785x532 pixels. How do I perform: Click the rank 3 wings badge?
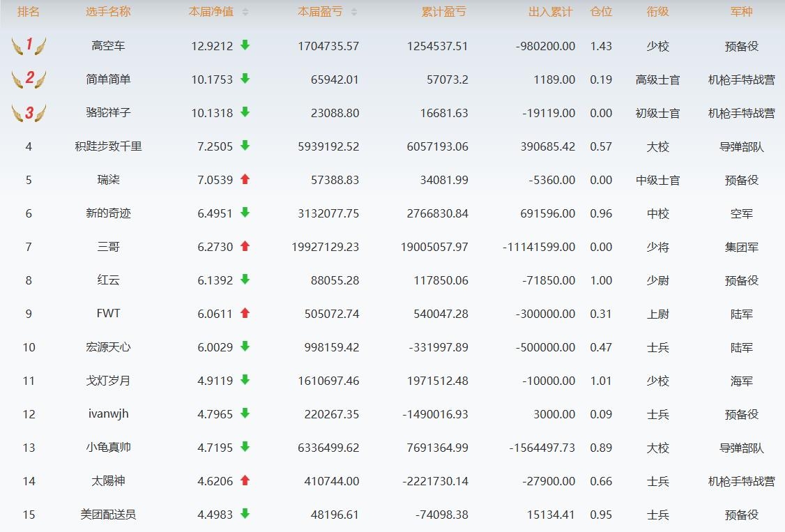[29, 112]
